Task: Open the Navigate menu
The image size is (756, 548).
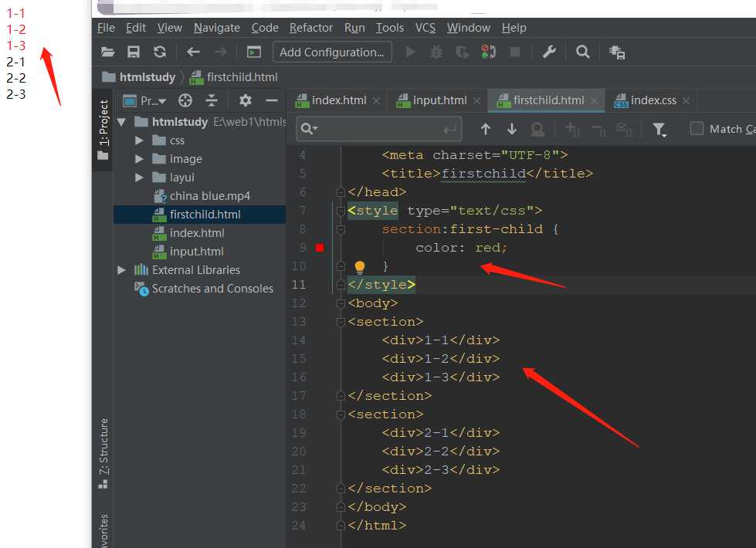Action: point(217,28)
